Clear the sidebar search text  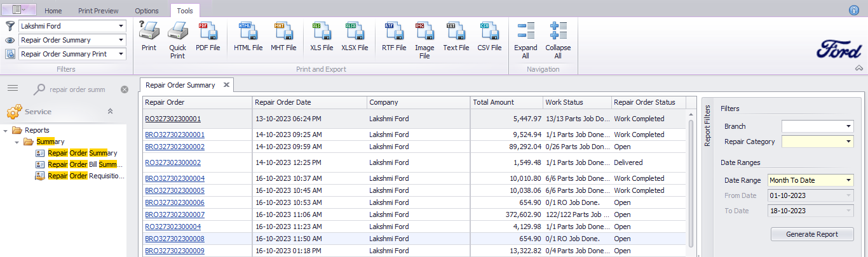coord(125,89)
